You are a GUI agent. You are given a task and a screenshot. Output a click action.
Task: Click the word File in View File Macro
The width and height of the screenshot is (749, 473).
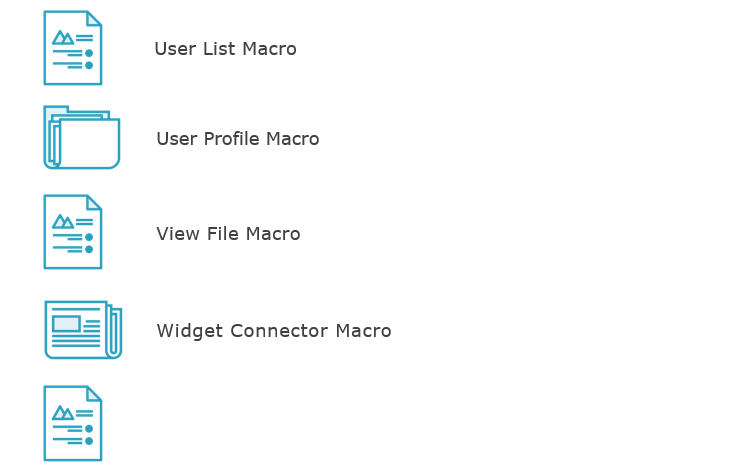click(223, 234)
